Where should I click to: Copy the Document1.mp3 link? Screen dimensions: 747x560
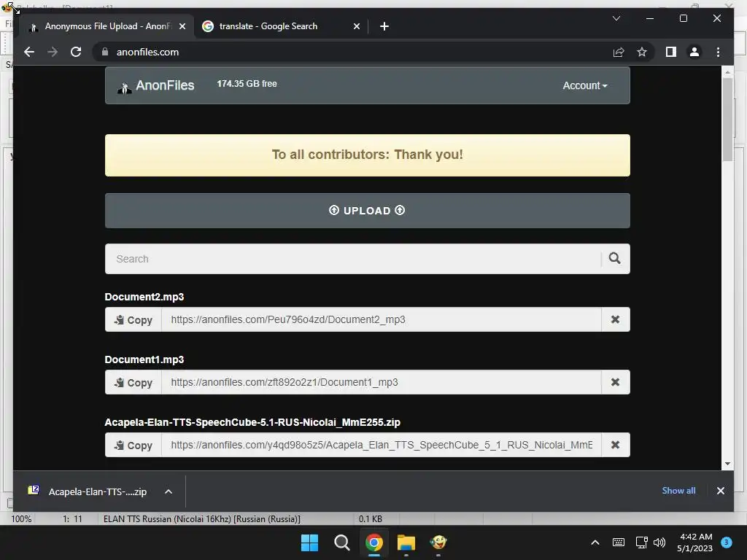(133, 382)
